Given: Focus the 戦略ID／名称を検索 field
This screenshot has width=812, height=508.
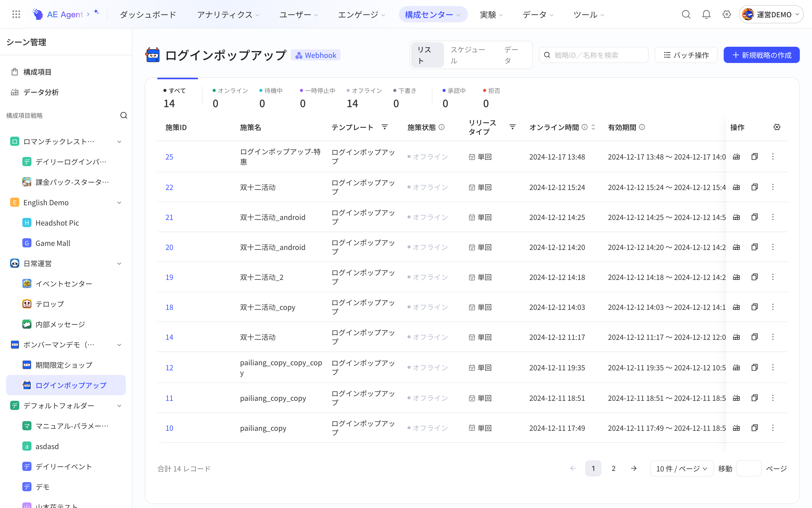Looking at the screenshot, I should click(593, 55).
